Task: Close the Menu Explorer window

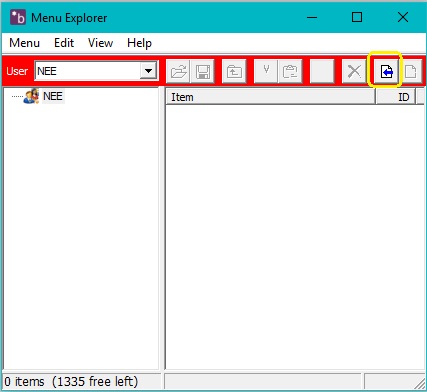Action: 403,17
